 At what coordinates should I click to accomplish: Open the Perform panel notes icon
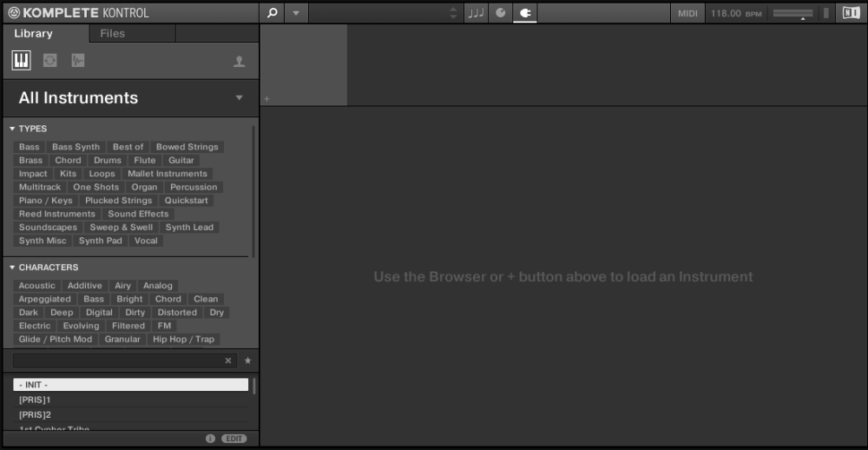(x=476, y=13)
